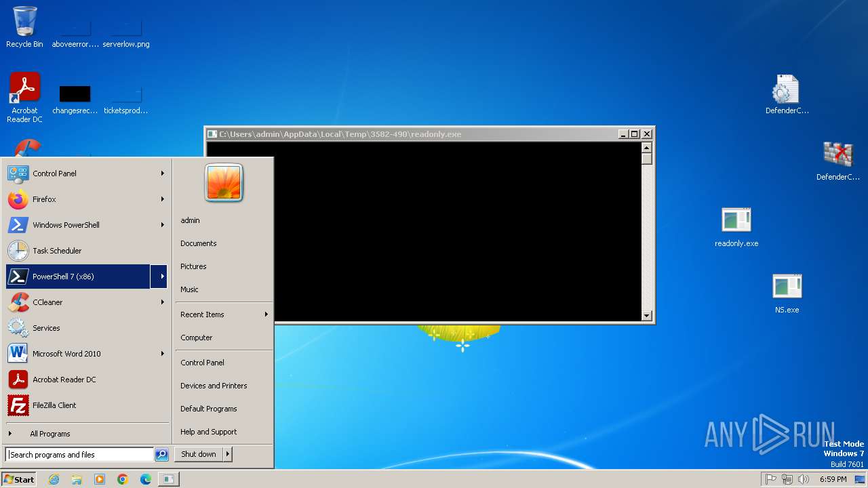Focus the Search programs and files box
Screen dimensions: 868x488
pyautogui.click(x=79, y=455)
